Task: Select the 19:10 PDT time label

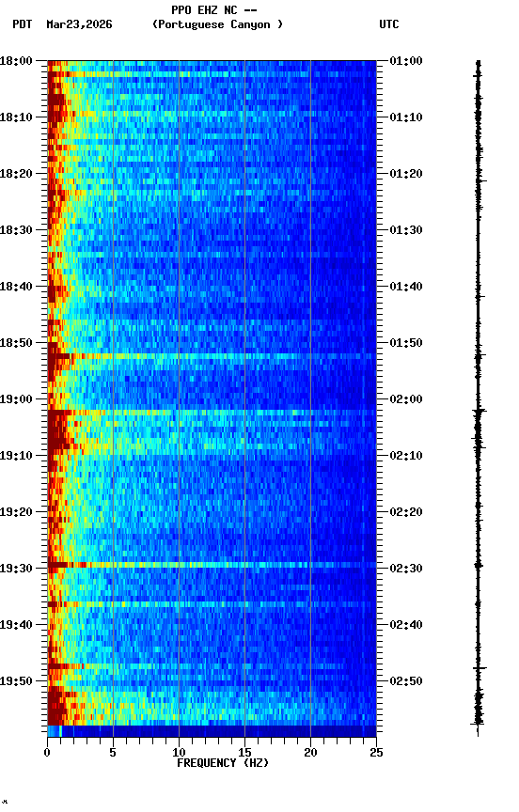Action: [16, 456]
